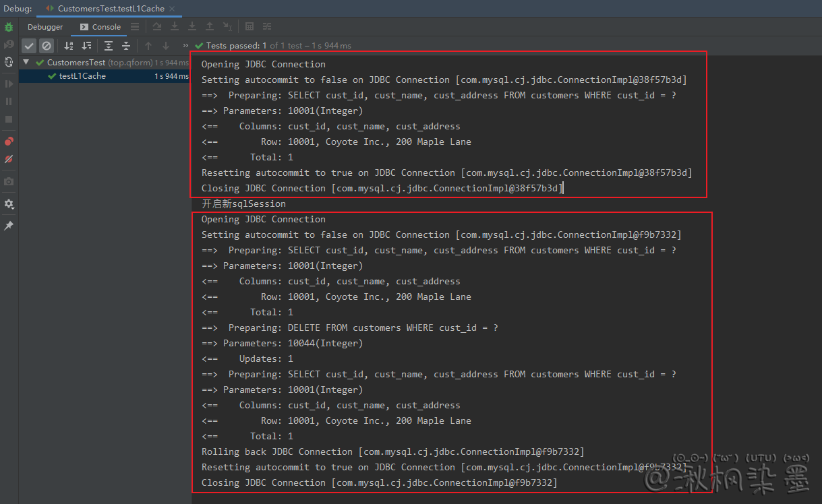This screenshot has height=504, width=822.
Task: Sort tests alphabetically
Action: [x=69, y=46]
